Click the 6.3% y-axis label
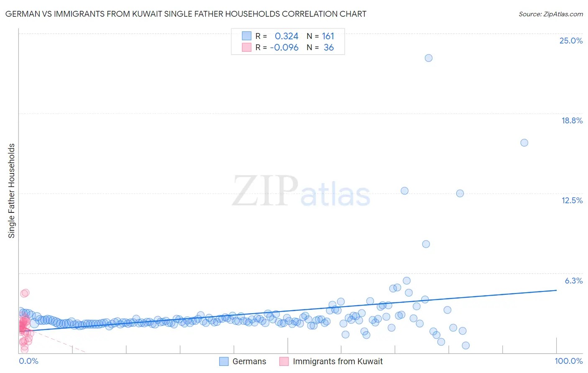588x373 pixels. [573, 281]
